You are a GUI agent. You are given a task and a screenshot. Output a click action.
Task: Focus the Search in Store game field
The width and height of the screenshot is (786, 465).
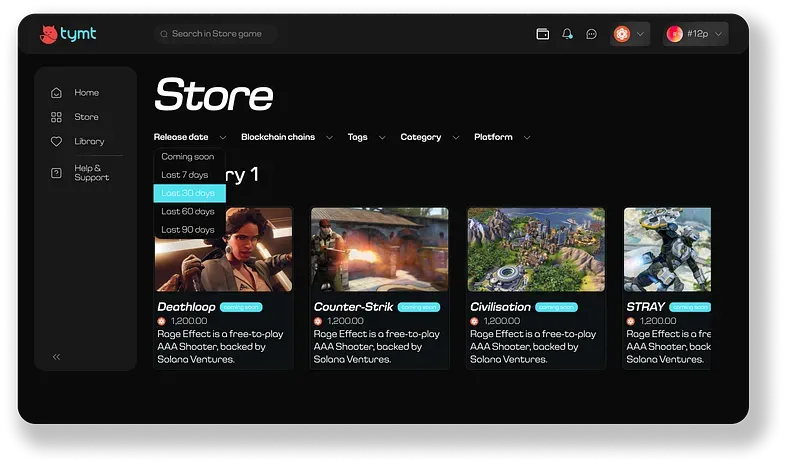(216, 34)
